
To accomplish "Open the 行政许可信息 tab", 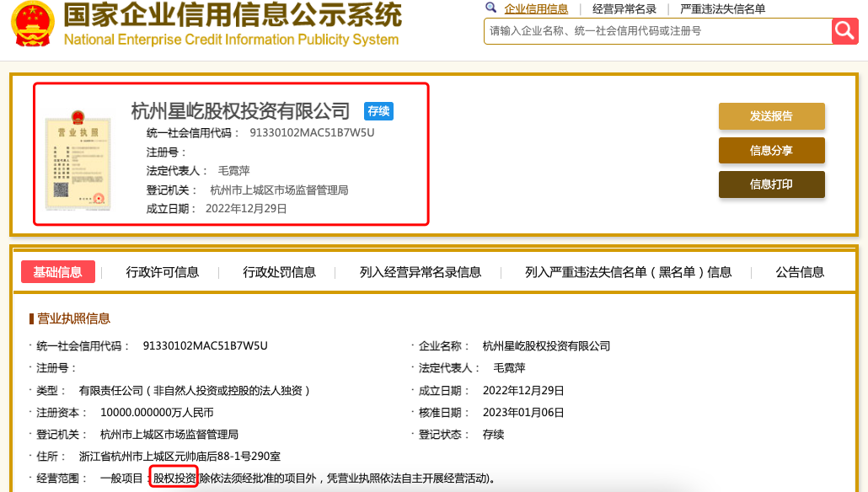I will [162, 272].
